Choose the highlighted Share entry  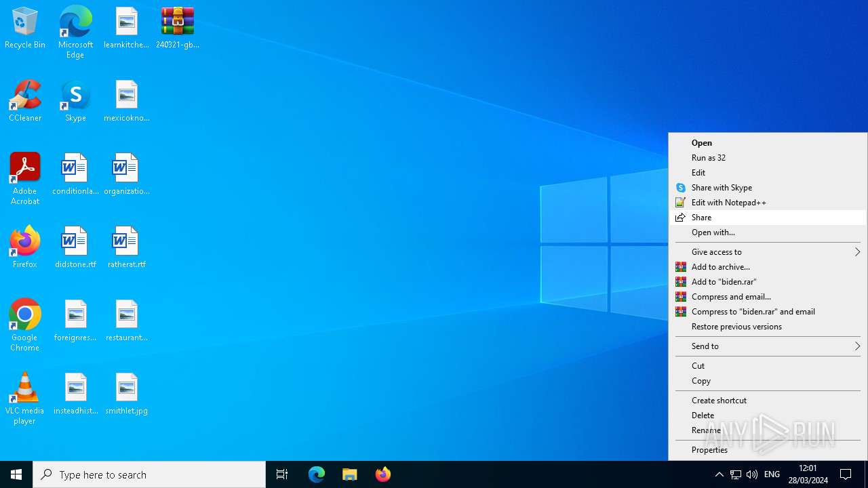point(768,218)
